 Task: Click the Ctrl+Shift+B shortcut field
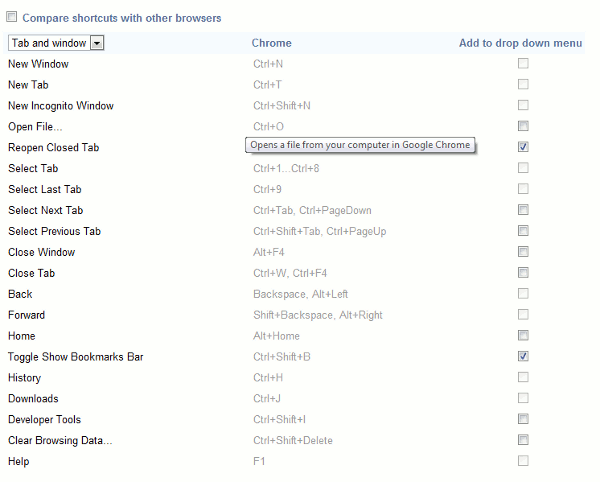point(281,357)
